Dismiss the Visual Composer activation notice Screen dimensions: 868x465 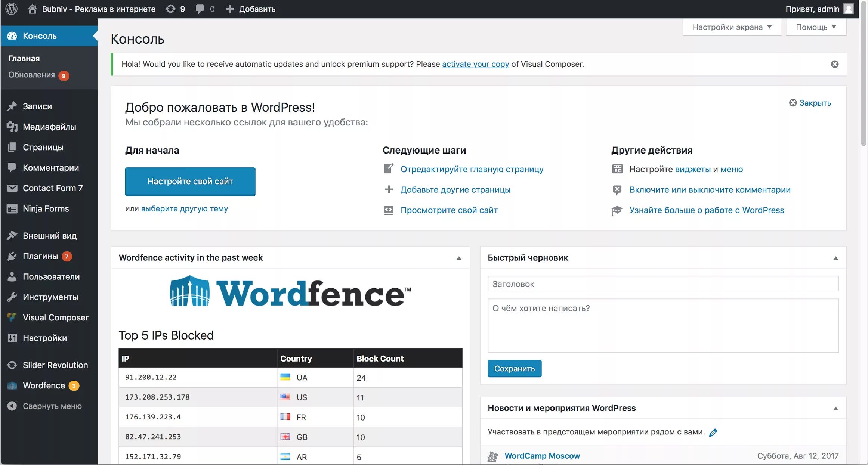[x=834, y=64]
